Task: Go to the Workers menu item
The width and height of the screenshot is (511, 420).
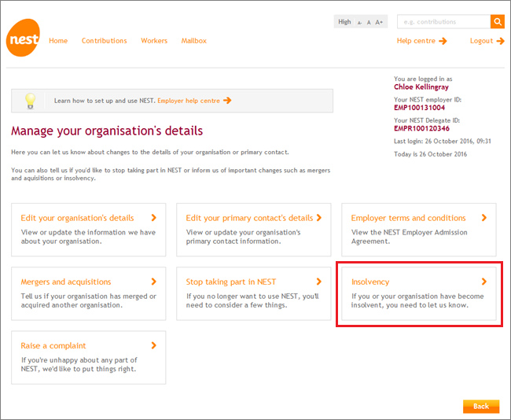Action: point(154,41)
